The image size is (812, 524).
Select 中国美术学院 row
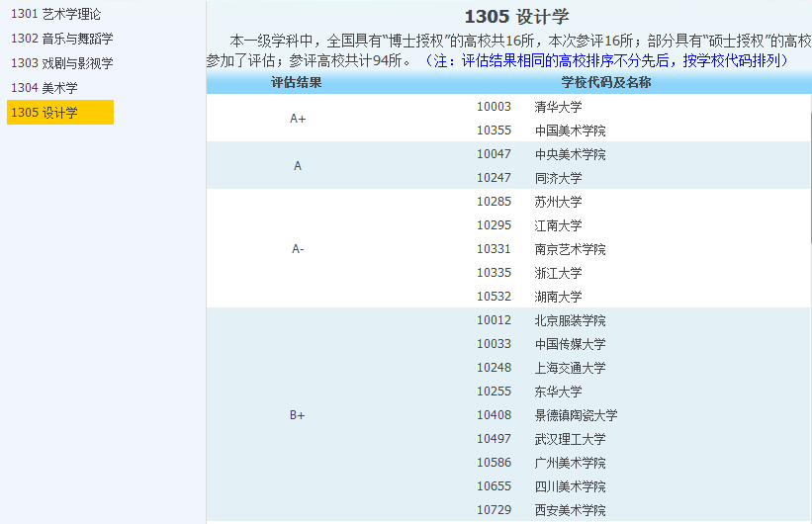point(570,131)
